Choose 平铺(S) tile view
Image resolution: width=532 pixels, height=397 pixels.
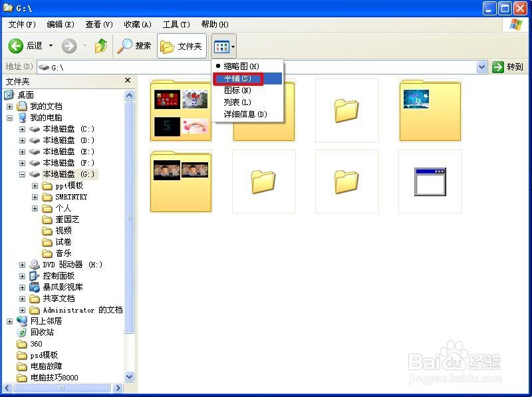(247, 78)
